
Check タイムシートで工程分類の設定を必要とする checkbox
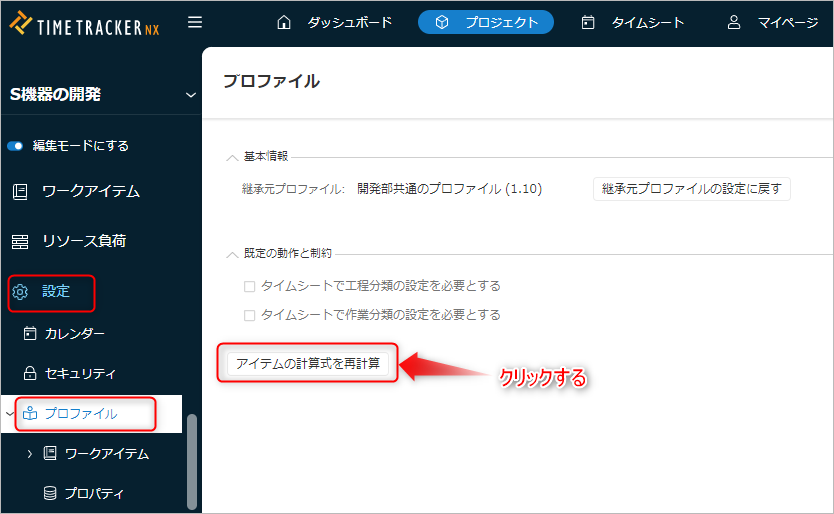tap(250, 286)
